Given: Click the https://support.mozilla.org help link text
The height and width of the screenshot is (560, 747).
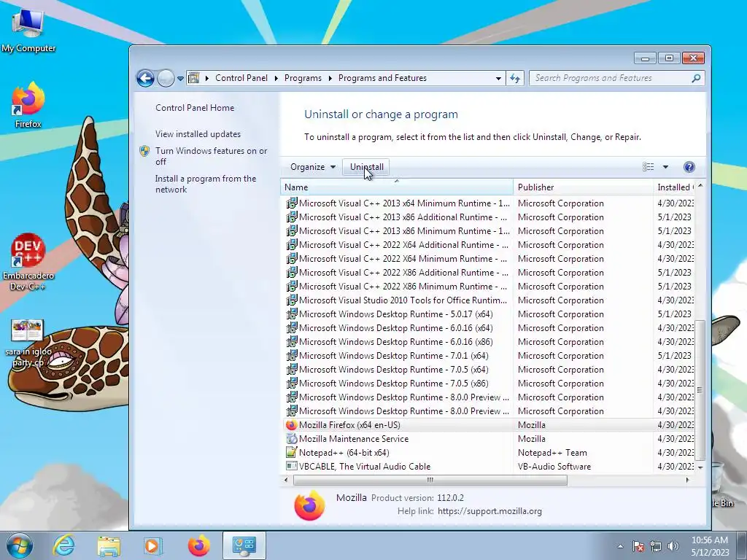Looking at the screenshot, I should pyautogui.click(x=489, y=511).
